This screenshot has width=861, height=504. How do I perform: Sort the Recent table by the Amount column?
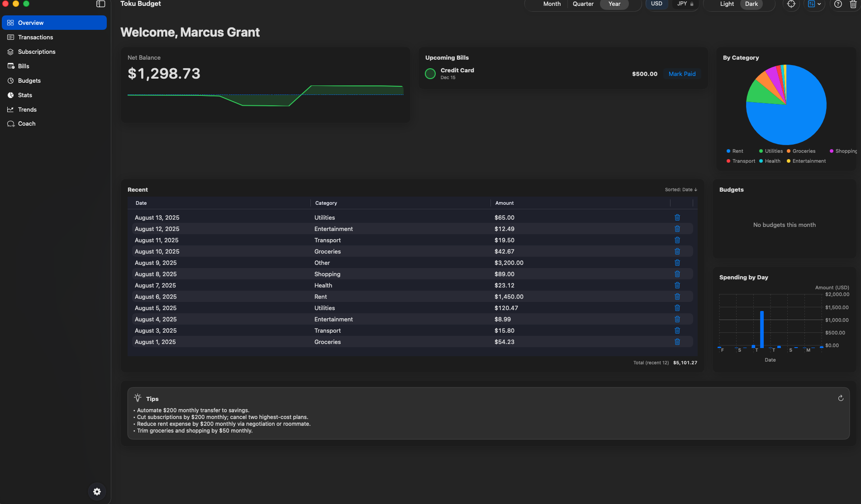click(x=504, y=203)
